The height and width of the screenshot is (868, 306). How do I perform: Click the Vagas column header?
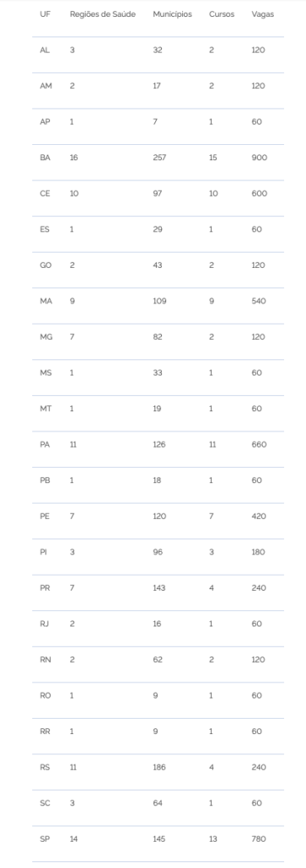coord(262,14)
